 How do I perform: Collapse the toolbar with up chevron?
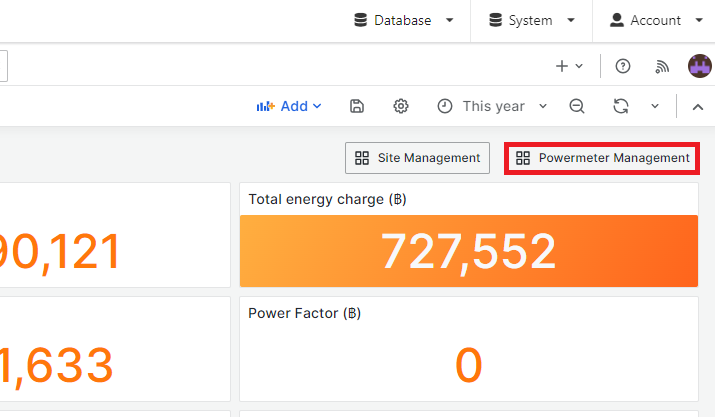(x=698, y=107)
